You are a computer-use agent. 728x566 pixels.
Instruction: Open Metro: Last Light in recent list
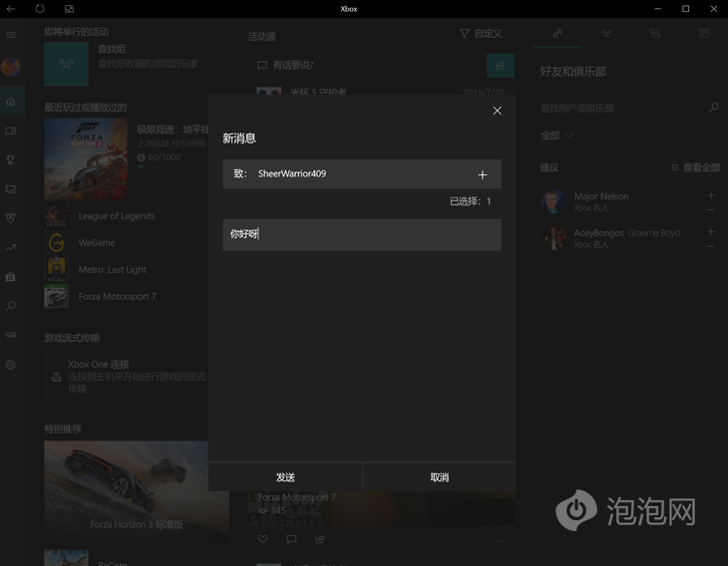[126, 269]
